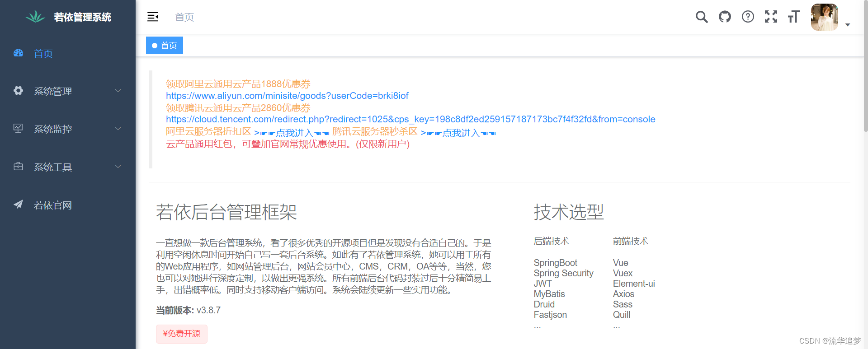This screenshot has width=868, height=349.
Task: Open the GitHub source icon
Action: (x=725, y=17)
